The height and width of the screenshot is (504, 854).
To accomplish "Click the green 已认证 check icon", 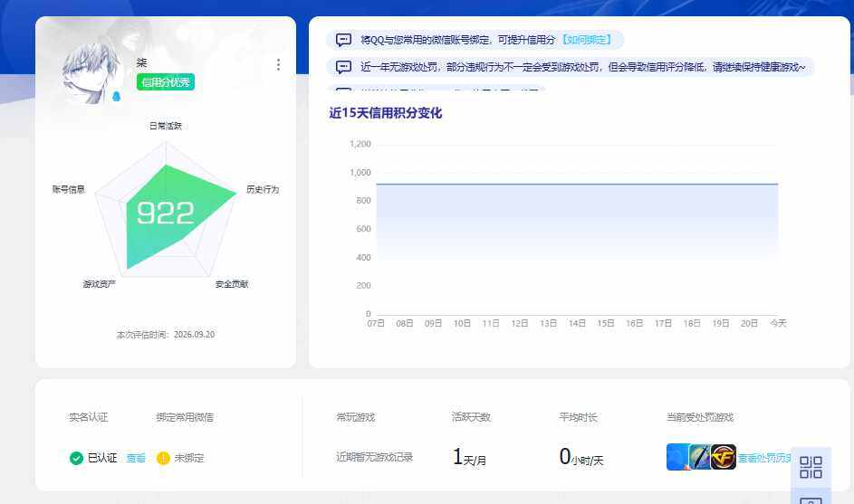I will tap(76, 458).
